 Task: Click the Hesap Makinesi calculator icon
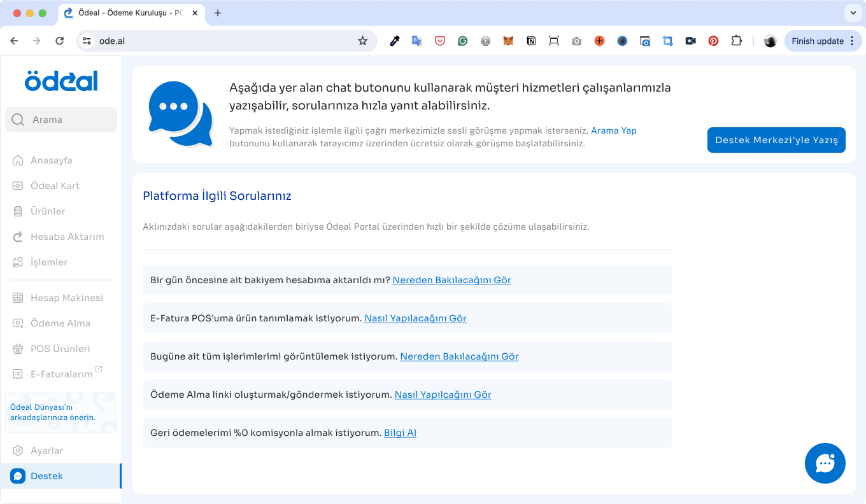click(18, 298)
